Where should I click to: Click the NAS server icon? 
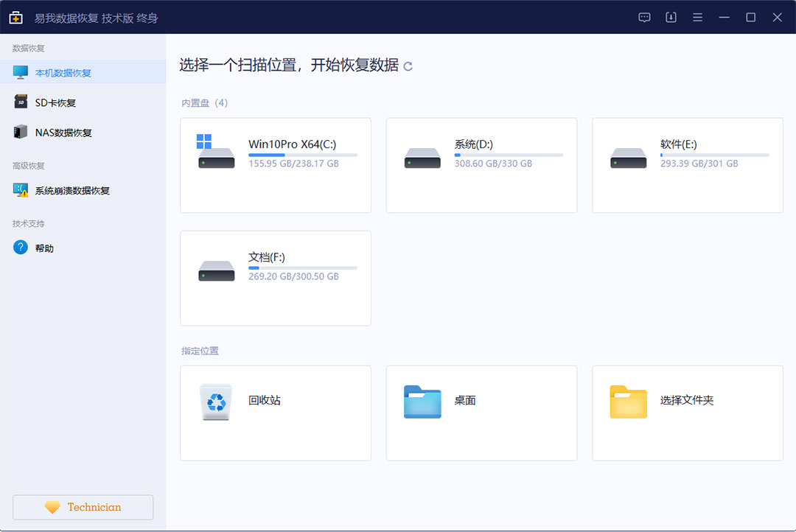21,132
